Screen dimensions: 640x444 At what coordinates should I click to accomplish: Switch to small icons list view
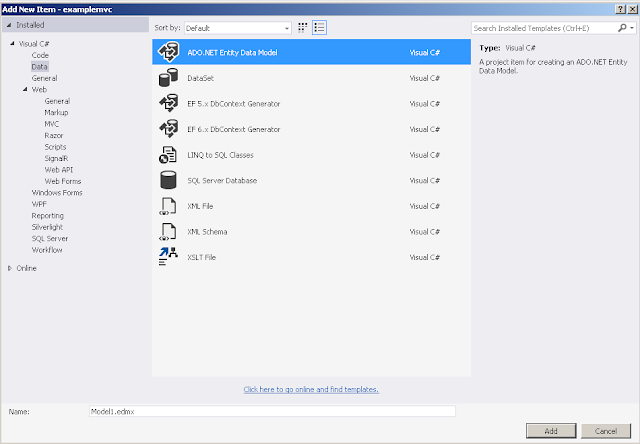click(319, 28)
